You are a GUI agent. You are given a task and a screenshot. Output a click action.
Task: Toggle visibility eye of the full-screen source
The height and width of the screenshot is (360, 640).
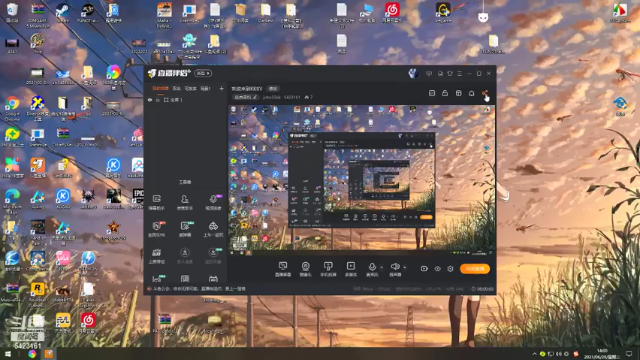click(150, 100)
